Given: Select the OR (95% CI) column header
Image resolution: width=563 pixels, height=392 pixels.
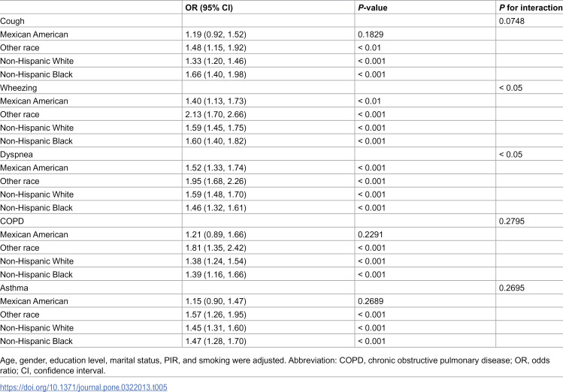Looking at the screenshot, I should pyautogui.click(x=209, y=8).
